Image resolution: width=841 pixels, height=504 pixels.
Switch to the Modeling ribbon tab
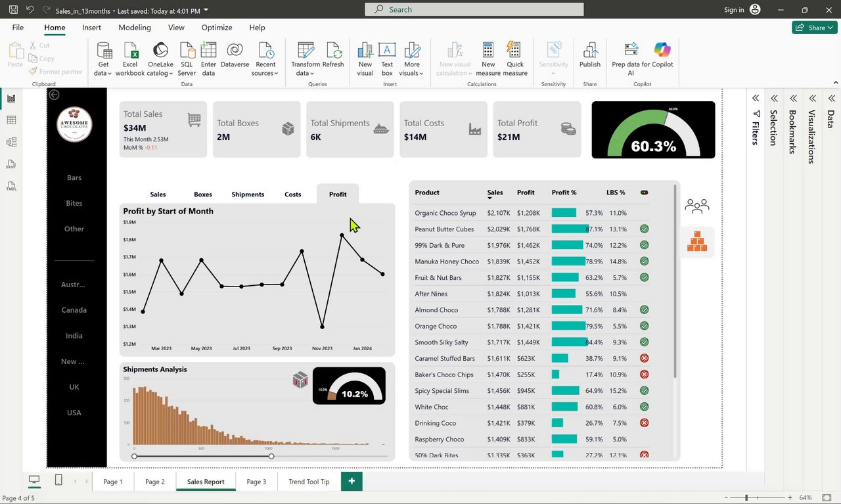tap(135, 28)
